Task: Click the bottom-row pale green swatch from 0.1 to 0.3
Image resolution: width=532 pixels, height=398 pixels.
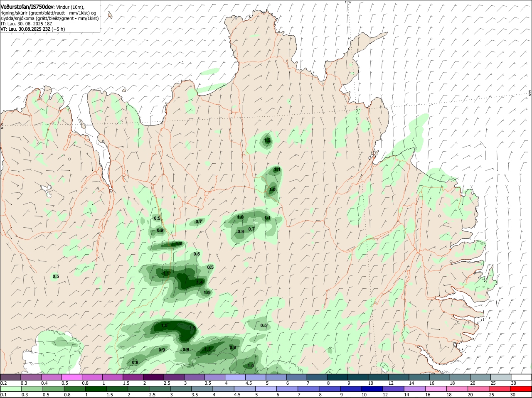Action: click(11, 389)
